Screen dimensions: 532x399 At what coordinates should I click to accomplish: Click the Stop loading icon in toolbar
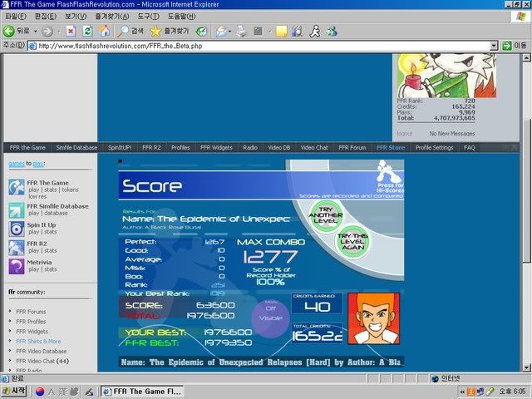pos(71,31)
